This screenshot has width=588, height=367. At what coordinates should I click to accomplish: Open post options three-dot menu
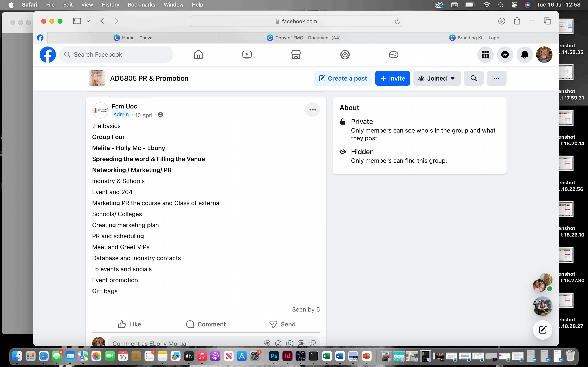(312, 110)
